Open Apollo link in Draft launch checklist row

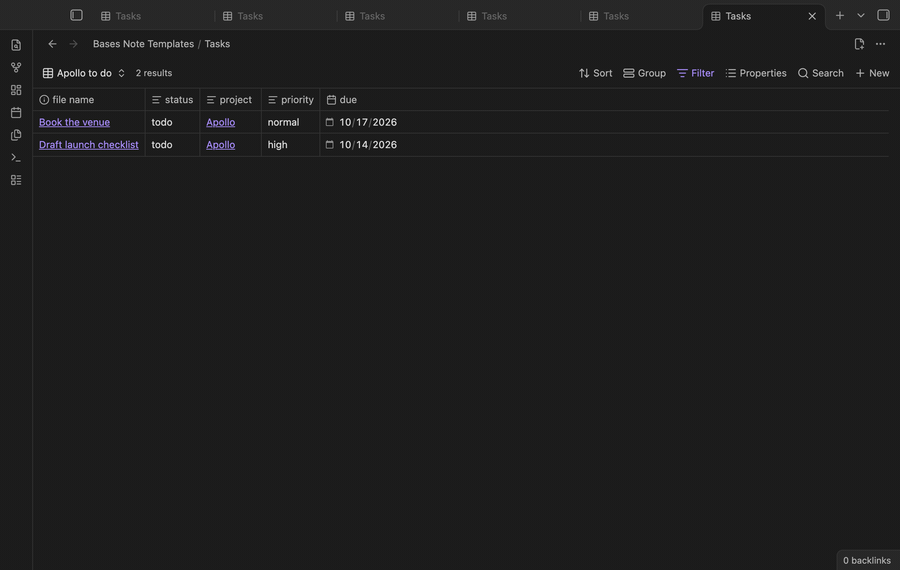point(220,145)
